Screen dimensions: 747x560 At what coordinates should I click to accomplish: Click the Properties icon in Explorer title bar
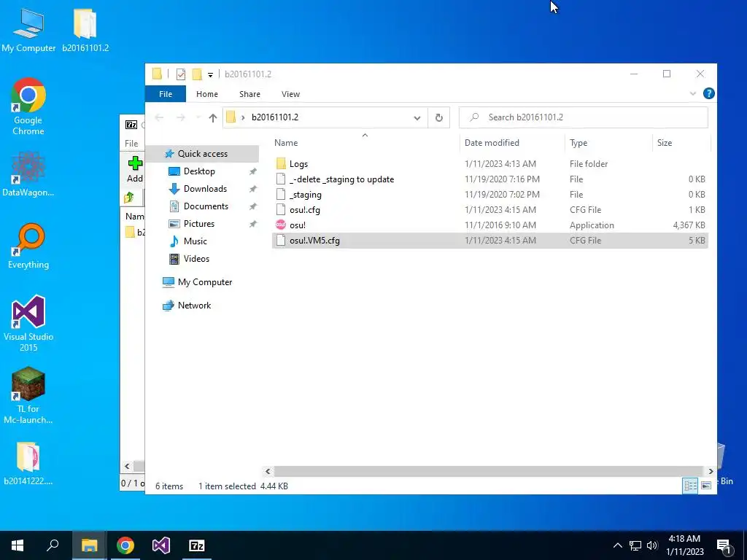pos(181,74)
